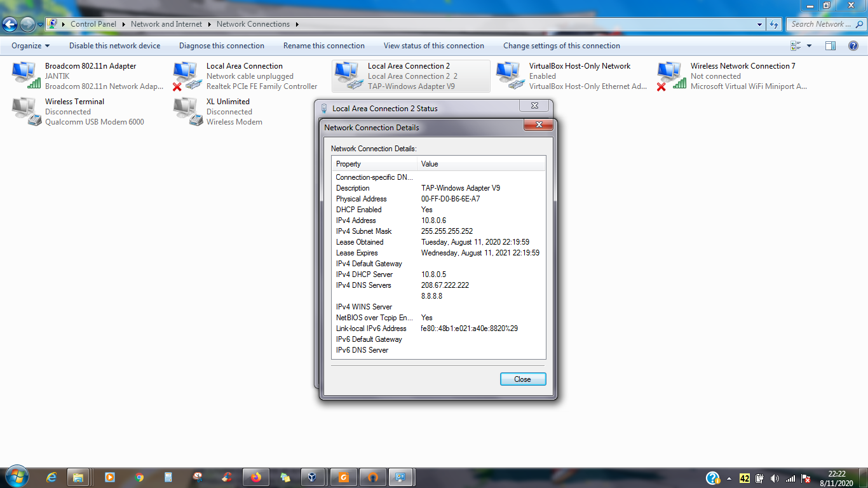The height and width of the screenshot is (488, 868).
Task: Open CCleaner from the taskbar
Action: point(227,477)
